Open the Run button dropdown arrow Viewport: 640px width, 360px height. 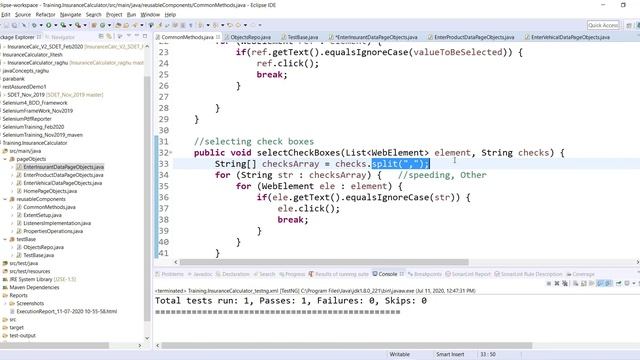pyautogui.click(x=56, y=25)
